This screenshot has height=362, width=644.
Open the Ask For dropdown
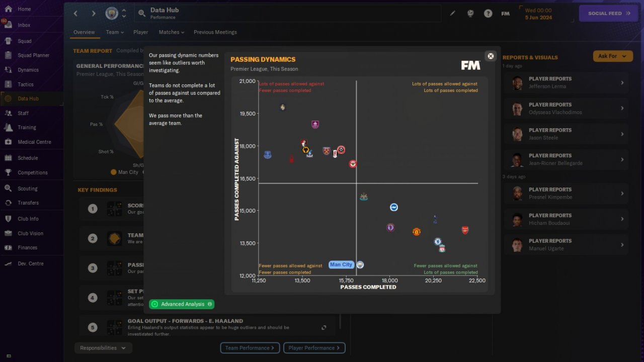613,56
